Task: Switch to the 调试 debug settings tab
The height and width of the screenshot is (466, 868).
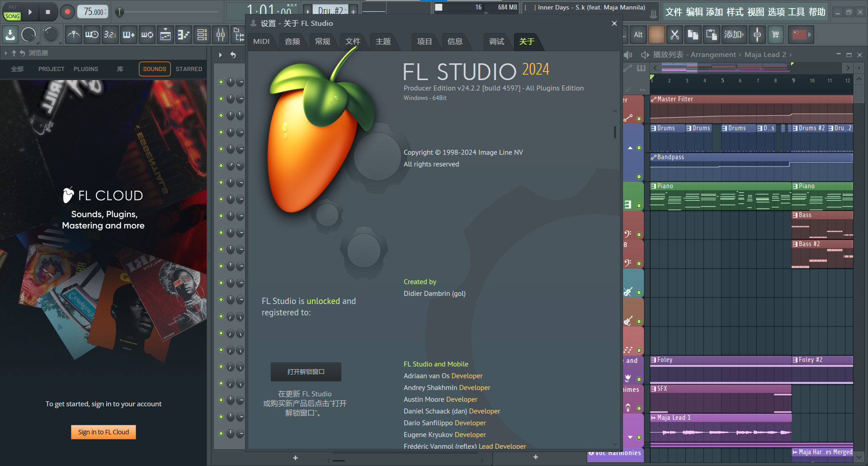Action: 497,42
